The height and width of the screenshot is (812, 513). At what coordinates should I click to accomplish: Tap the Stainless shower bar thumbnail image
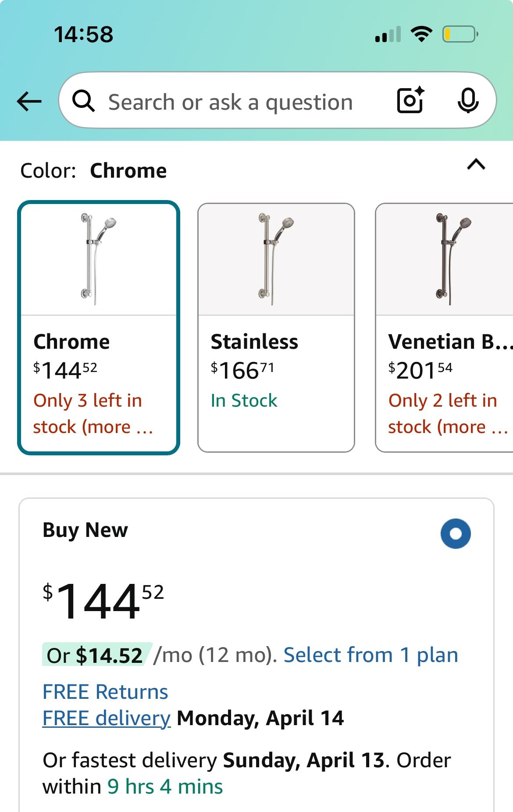pyautogui.click(x=276, y=259)
